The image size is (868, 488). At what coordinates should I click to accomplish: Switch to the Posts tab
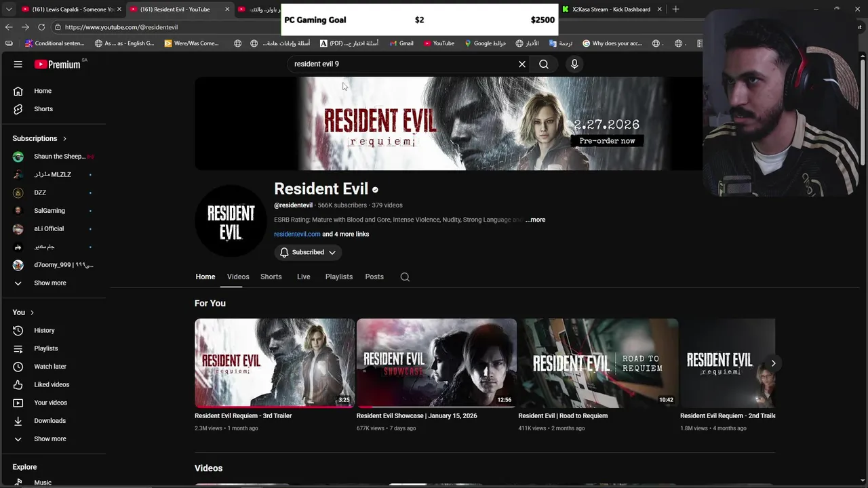tap(374, 277)
